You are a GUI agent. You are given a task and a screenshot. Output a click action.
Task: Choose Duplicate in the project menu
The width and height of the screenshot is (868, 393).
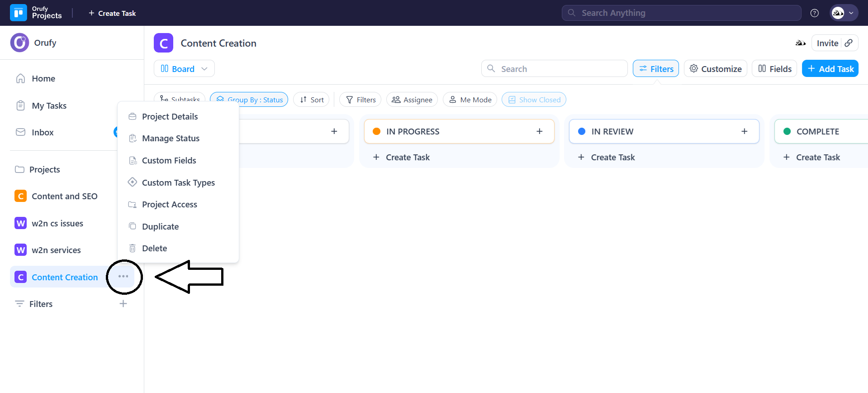pos(160,226)
